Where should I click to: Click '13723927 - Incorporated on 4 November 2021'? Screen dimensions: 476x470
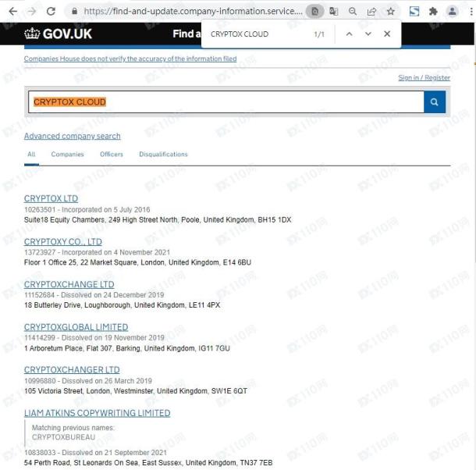tap(97, 252)
